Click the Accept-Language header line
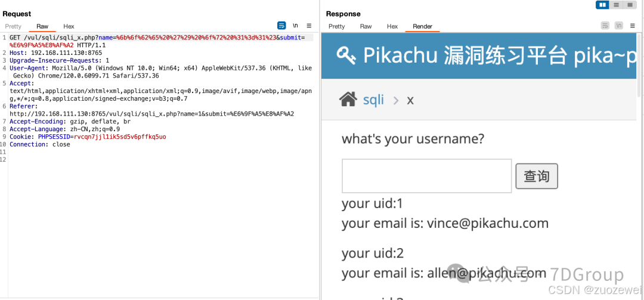 [64, 129]
